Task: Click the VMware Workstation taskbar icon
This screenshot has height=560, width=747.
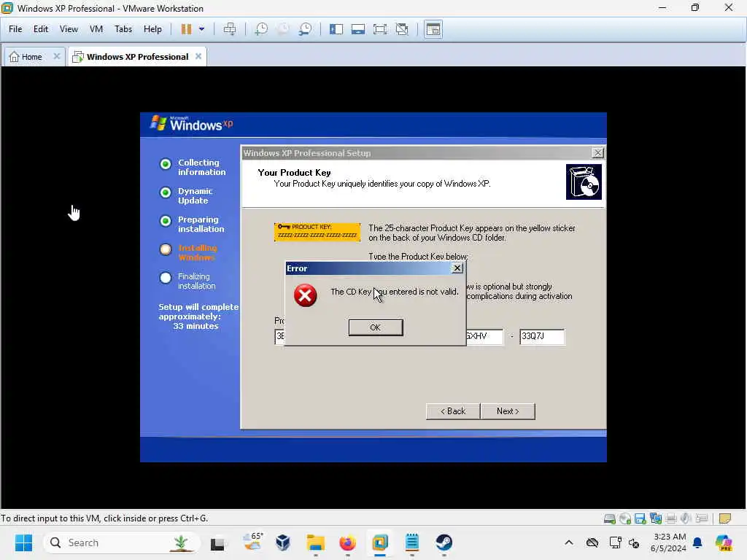Action: click(379, 542)
